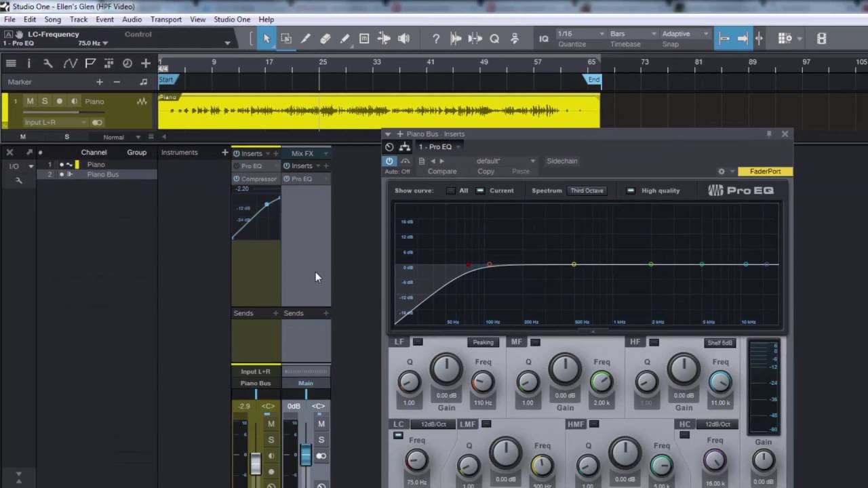
Task: Select the Bend tool
Action: pyautogui.click(x=384, y=39)
